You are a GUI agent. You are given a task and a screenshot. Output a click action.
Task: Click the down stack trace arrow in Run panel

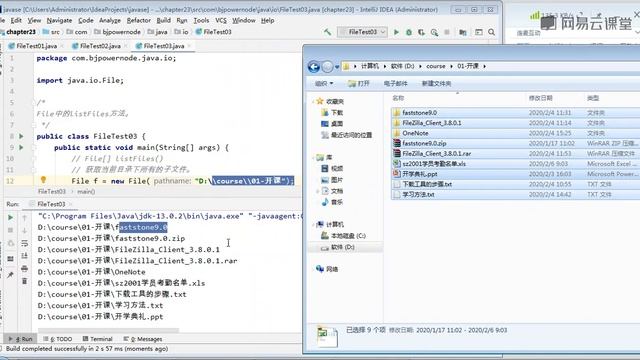click(24, 231)
